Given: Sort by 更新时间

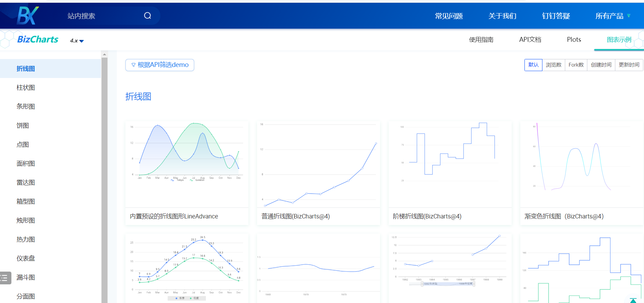Looking at the screenshot, I should click(x=629, y=65).
